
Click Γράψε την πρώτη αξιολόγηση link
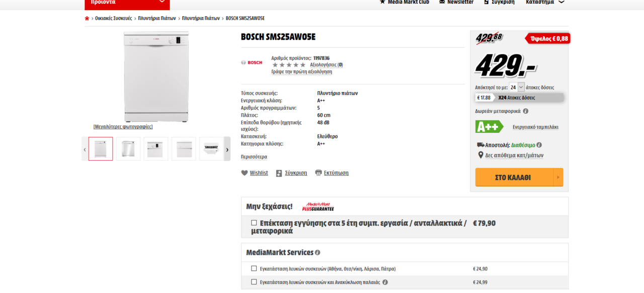click(302, 71)
